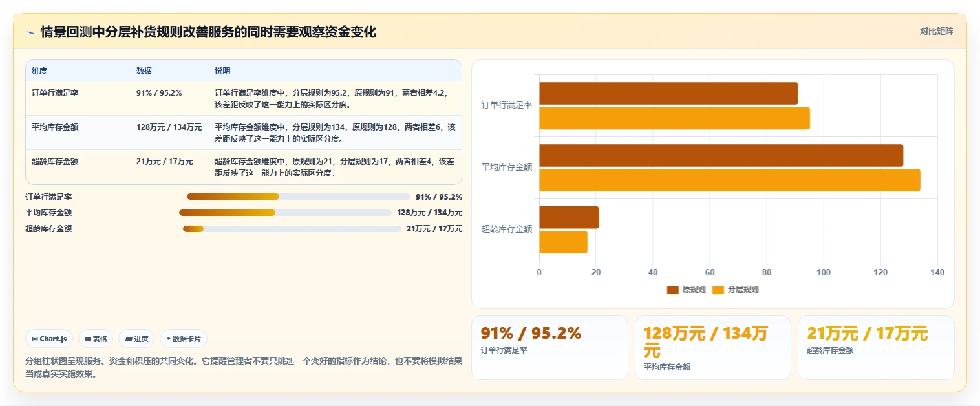Click x-axis tick label 140
The image size is (980, 406).
click(937, 272)
